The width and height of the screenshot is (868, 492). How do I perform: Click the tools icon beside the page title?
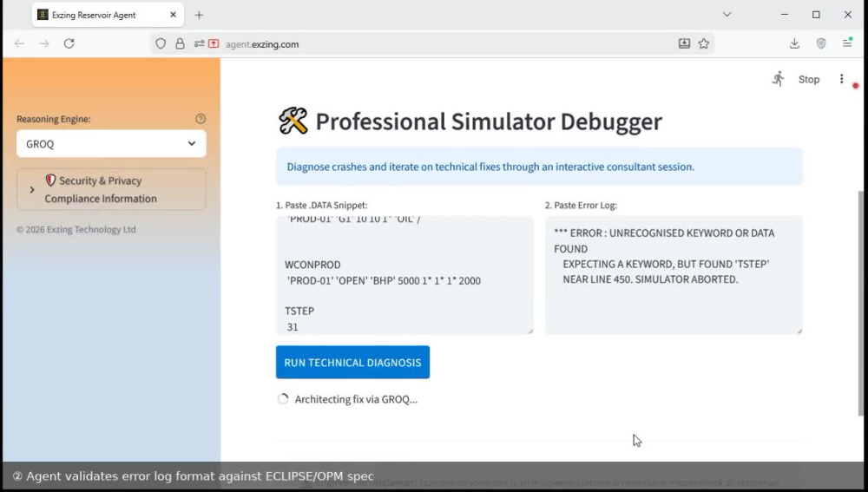[293, 121]
